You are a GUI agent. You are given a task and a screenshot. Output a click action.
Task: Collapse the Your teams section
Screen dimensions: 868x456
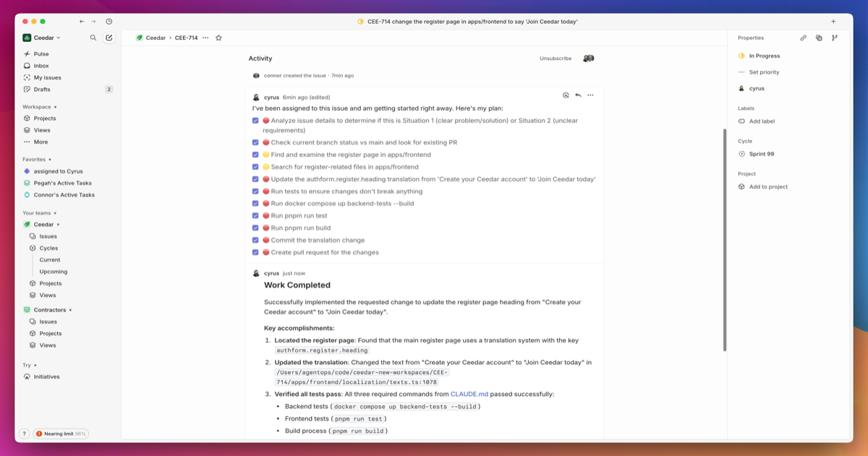[x=39, y=213]
